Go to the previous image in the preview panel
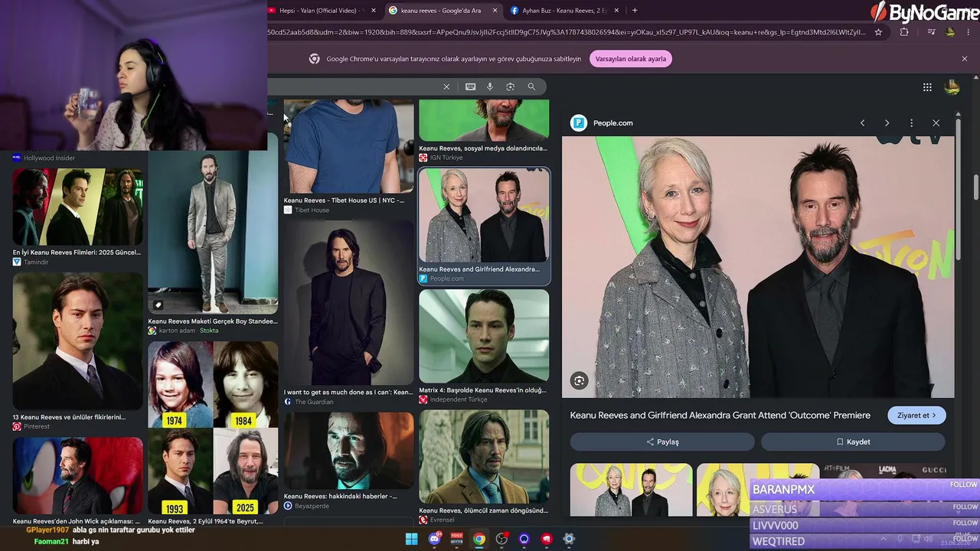Screen dimensions: 980x551 pyautogui.click(x=863, y=123)
